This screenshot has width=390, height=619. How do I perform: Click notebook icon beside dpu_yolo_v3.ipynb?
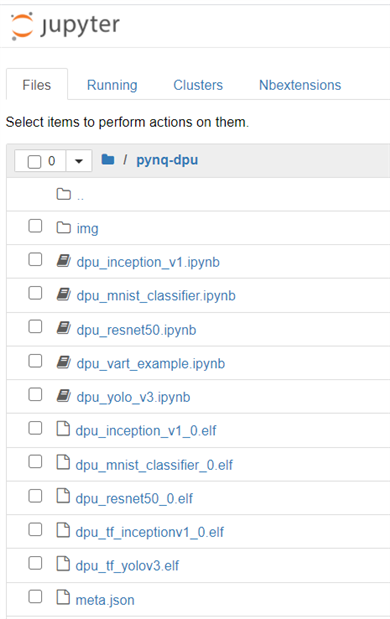coord(64,396)
